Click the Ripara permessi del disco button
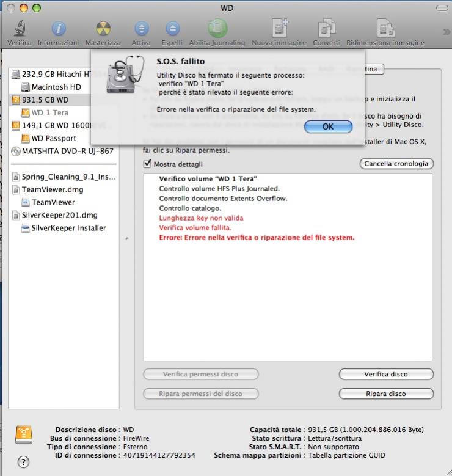The image size is (452, 476). click(x=201, y=394)
